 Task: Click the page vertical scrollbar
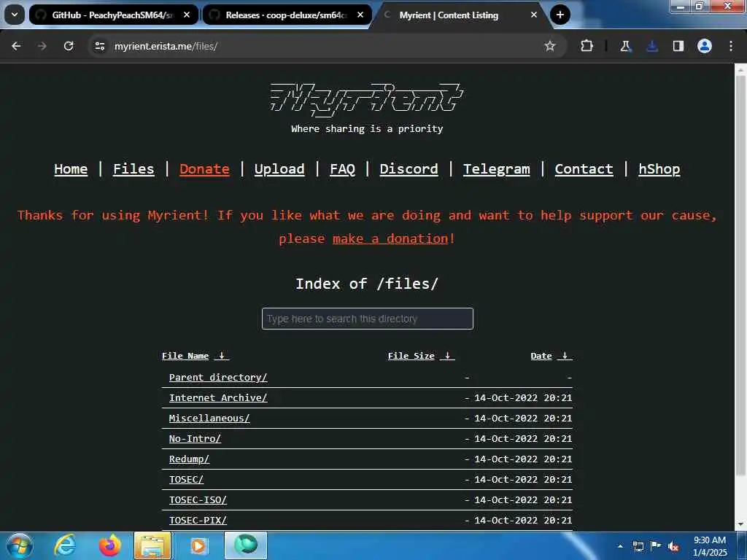tap(740, 276)
